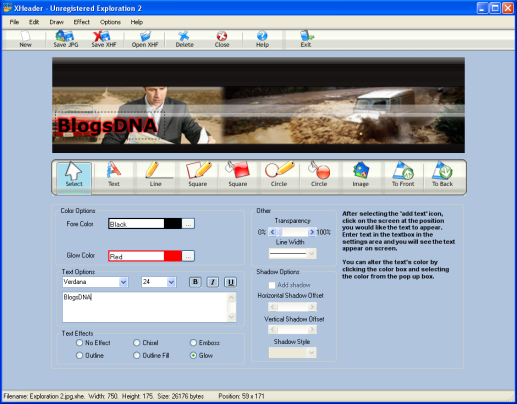Click the Vertical Shadow Offset slider
The width and height of the screenshot is (517, 404).
tap(292, 330)
